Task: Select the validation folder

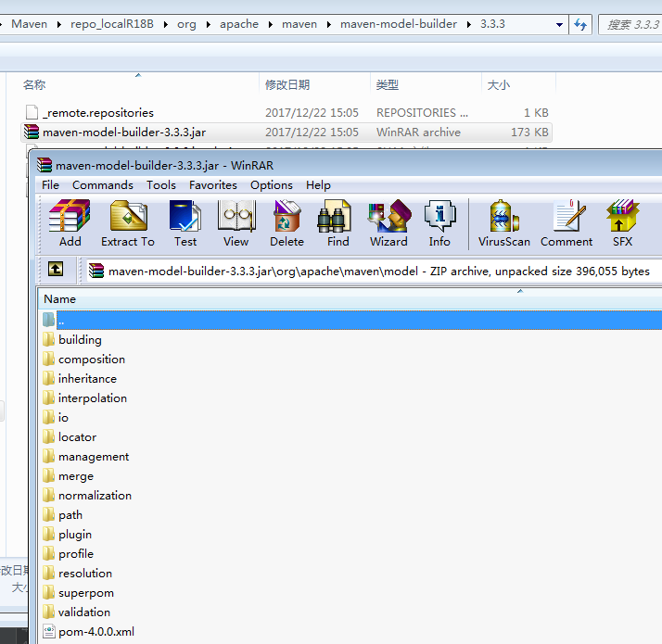Action: point(84,612)
